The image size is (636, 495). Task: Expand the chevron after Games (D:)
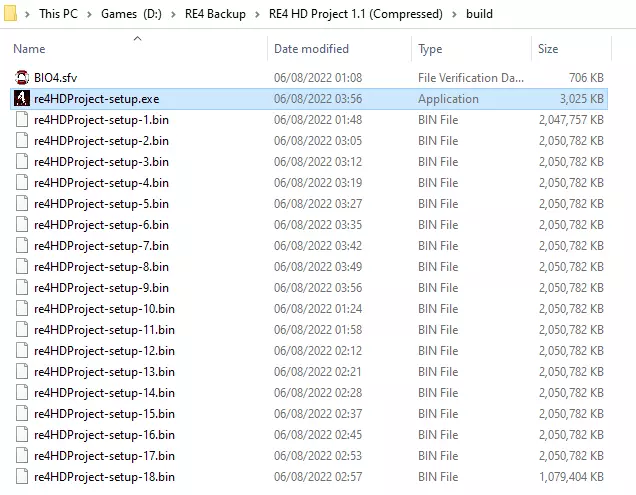tap(174, 14)
